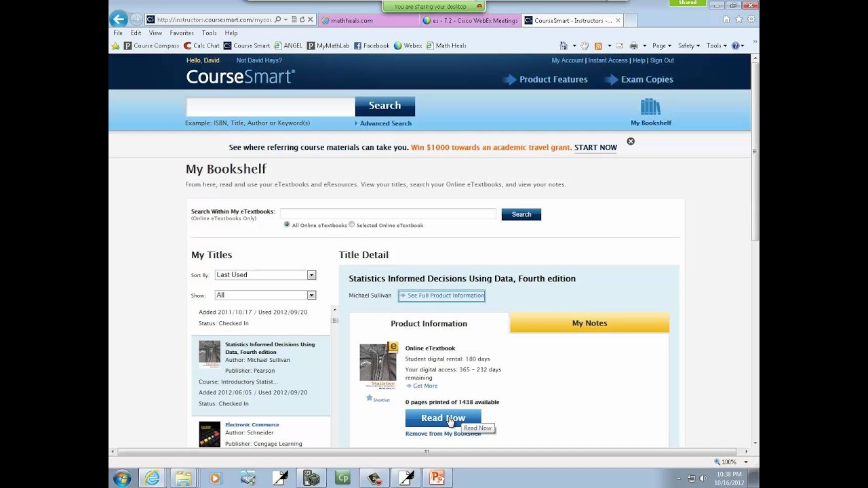Select All Online eTextbooks radio button
Image resolution: width=868 pixels, height=488 pixels.
click(287, 224)
